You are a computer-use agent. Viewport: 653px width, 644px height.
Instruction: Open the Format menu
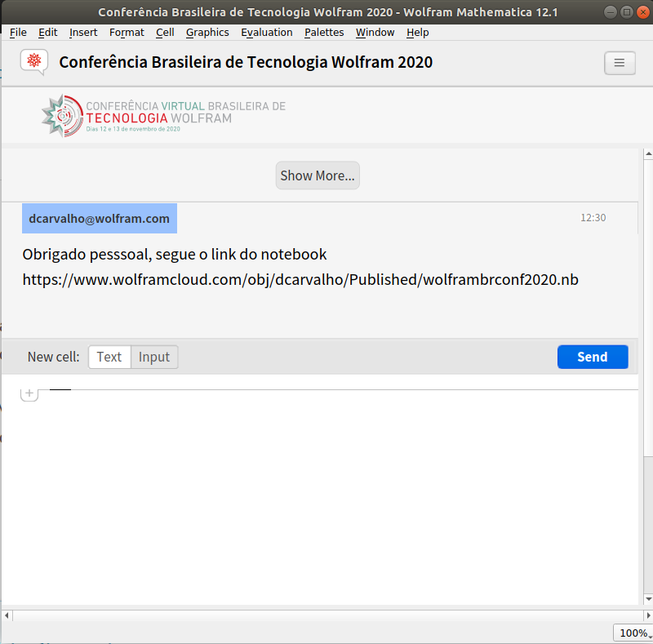(127, 33)
